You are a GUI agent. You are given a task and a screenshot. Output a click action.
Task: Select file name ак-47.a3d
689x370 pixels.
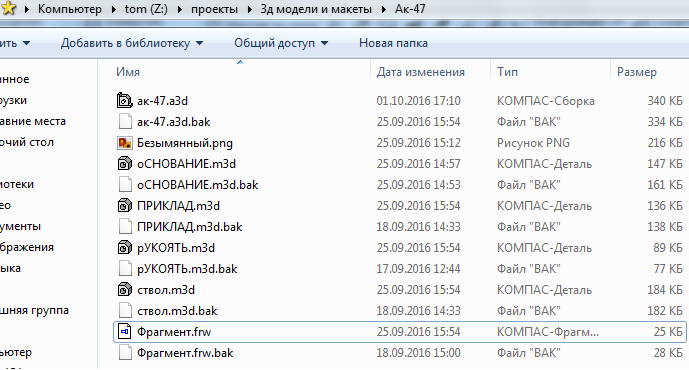pos(162,101)
